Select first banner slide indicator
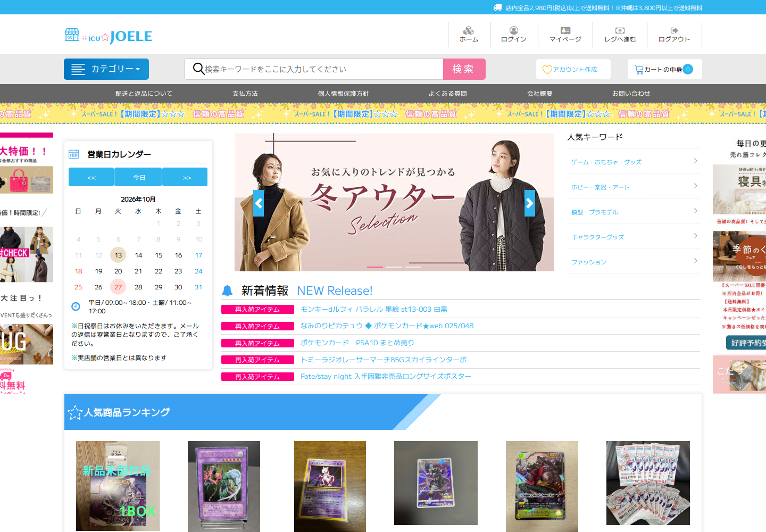This screenshot has width=766, height=532. pos(374,267)
